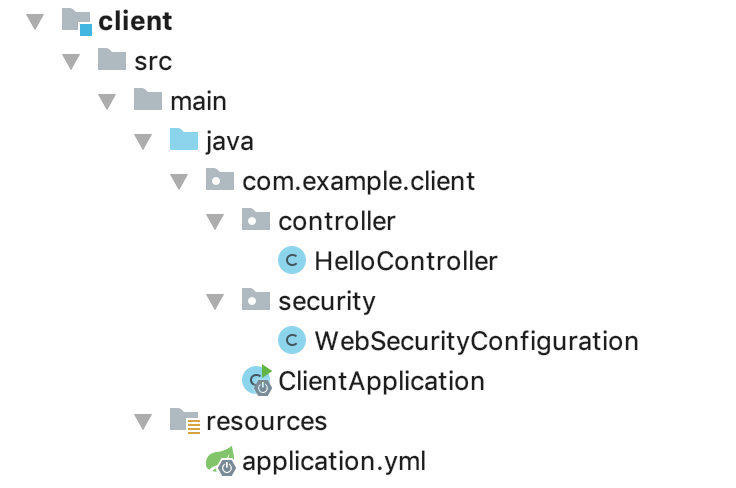736x488 pixels.
Task: Click the resources folder icon
Action: pyautogui.click(x=184, y=421)
